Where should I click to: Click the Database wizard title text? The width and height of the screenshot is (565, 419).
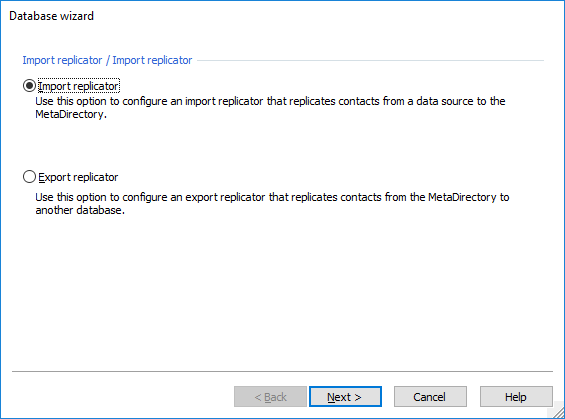click(x=52, y=16)
